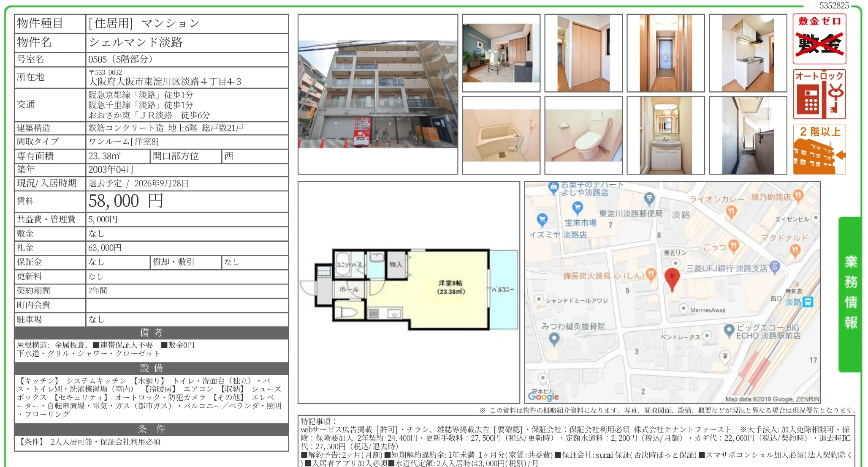Viewport: 868px width, 467px height.
Task: Click the ビッグエコー淡路駅前店 map marker
Action: tap(729, 330)
